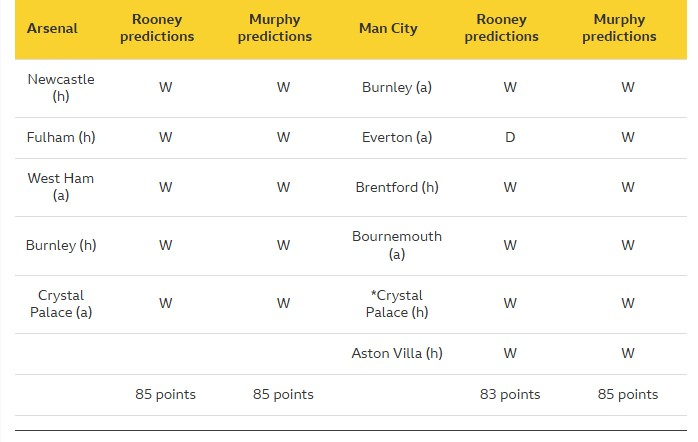
Task: Select Man City's *Crystal Palace (h) fixture
Action: pos(397,304)
